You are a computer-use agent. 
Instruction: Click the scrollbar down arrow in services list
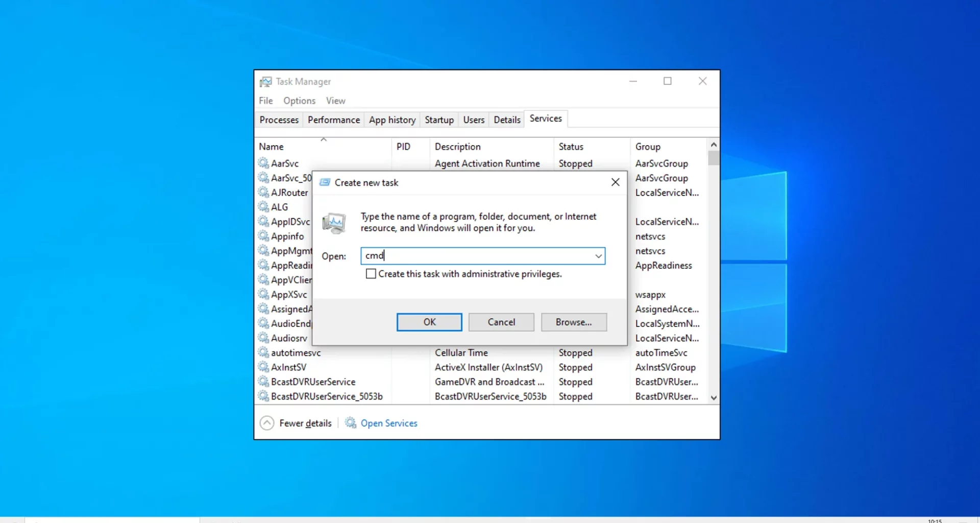[714, 398]
